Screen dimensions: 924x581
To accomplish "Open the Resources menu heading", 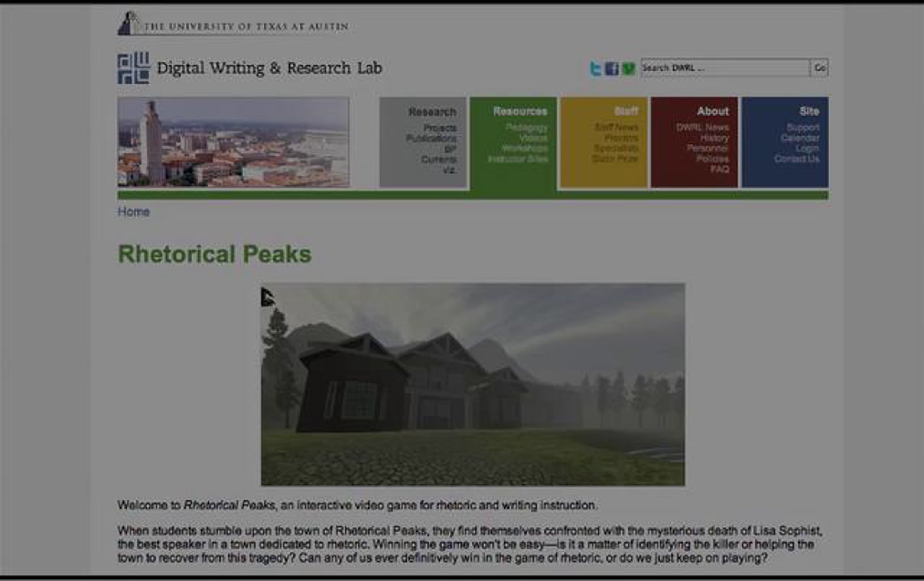I will pyautogui.click(x=520, y=111).
